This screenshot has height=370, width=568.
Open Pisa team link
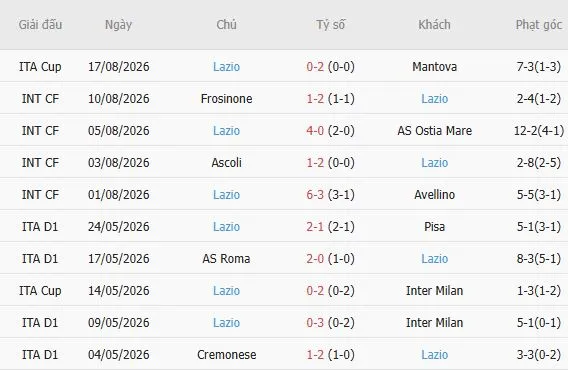[x=434, y=226]
